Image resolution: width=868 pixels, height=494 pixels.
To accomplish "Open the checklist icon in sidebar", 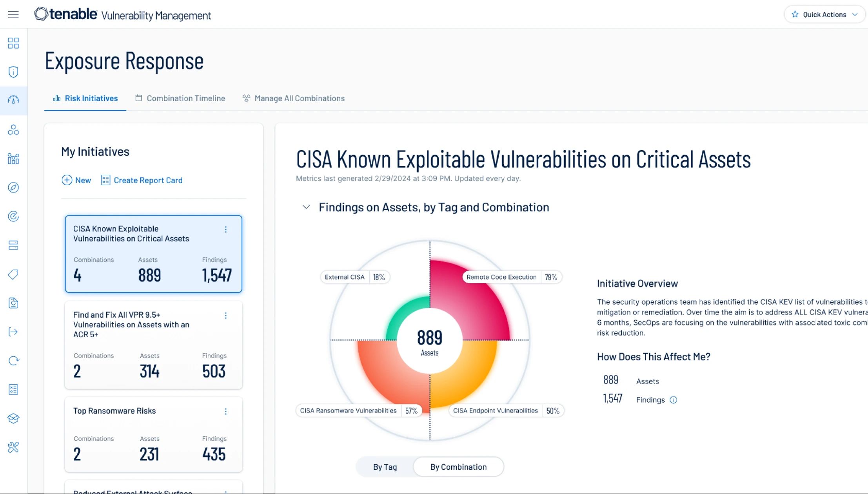I will click(x=13, y=390).
